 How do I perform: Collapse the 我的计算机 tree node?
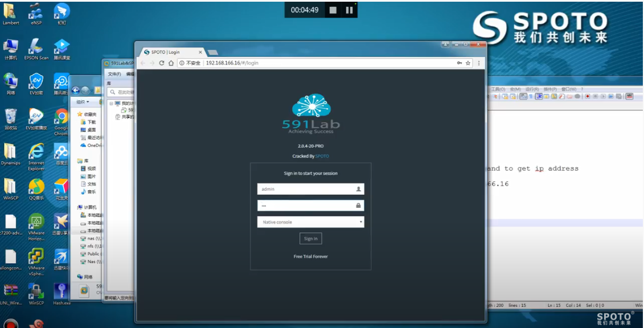111,104
